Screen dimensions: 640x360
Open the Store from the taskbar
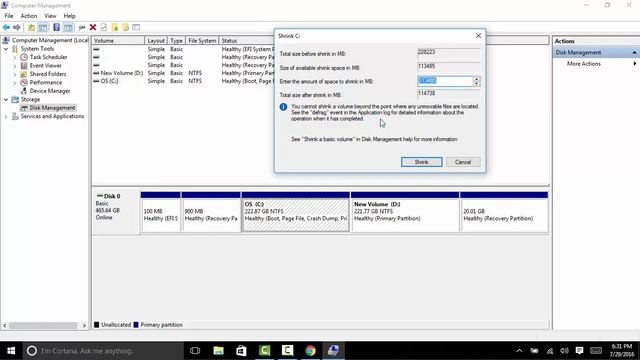[241, 351]
